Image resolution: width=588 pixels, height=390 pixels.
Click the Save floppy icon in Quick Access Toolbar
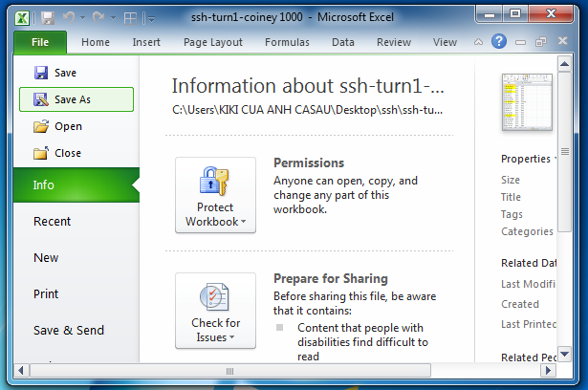point(48,17)
